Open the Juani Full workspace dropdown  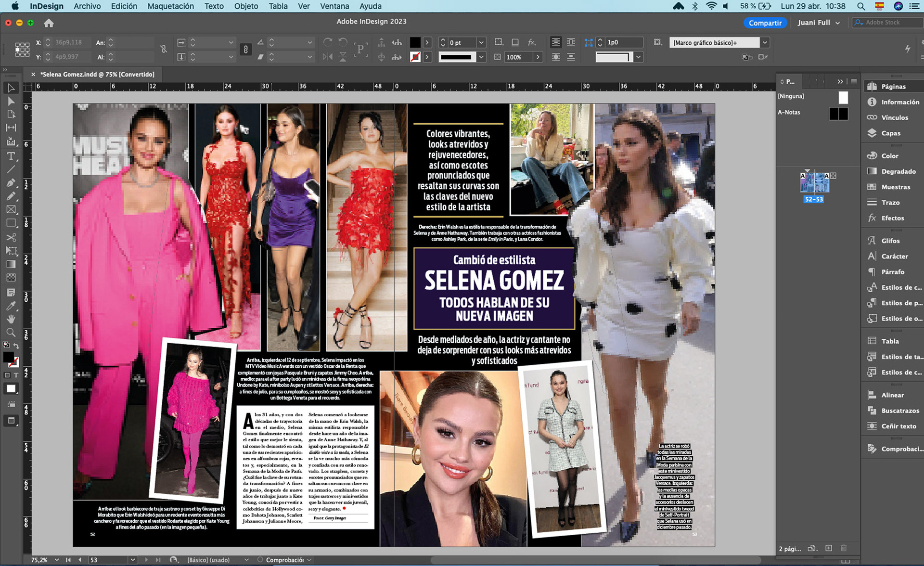pos(819,23)
